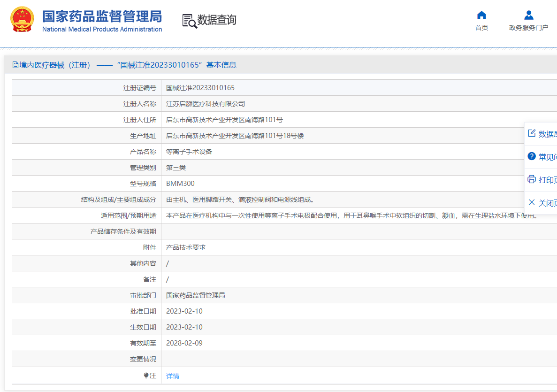Click product name 等离子手术设备

(x=189, y=152)
